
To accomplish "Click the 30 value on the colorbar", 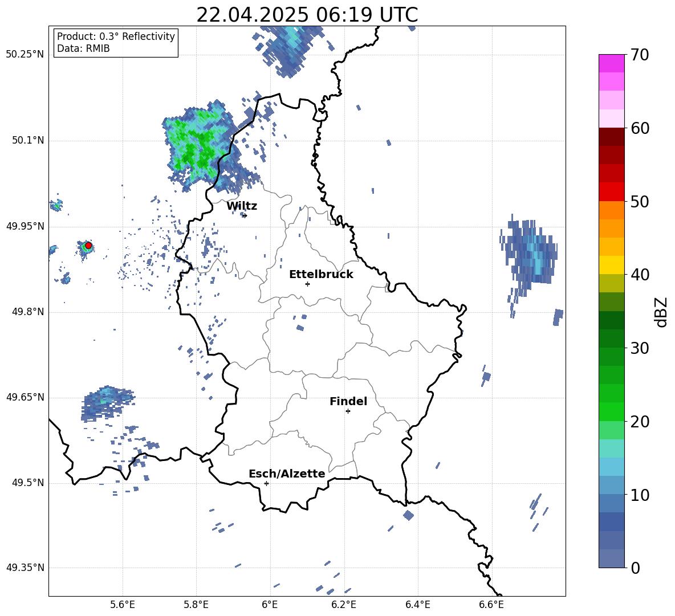I will [x=640, y=348].
